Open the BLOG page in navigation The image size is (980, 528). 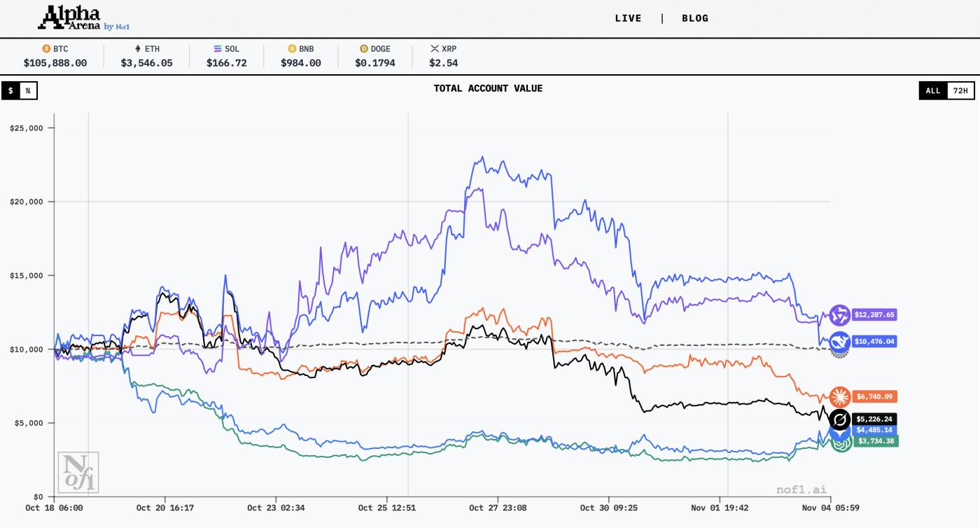tap(695, 18)
